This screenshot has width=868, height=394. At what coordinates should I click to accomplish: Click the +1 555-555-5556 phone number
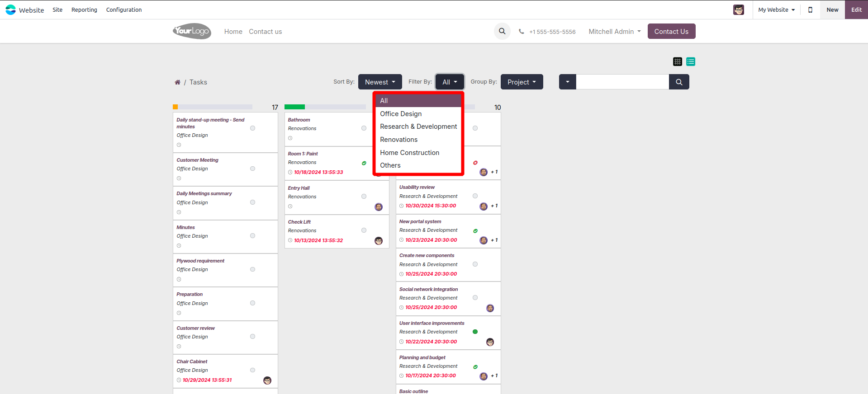(x=552, y=32)
